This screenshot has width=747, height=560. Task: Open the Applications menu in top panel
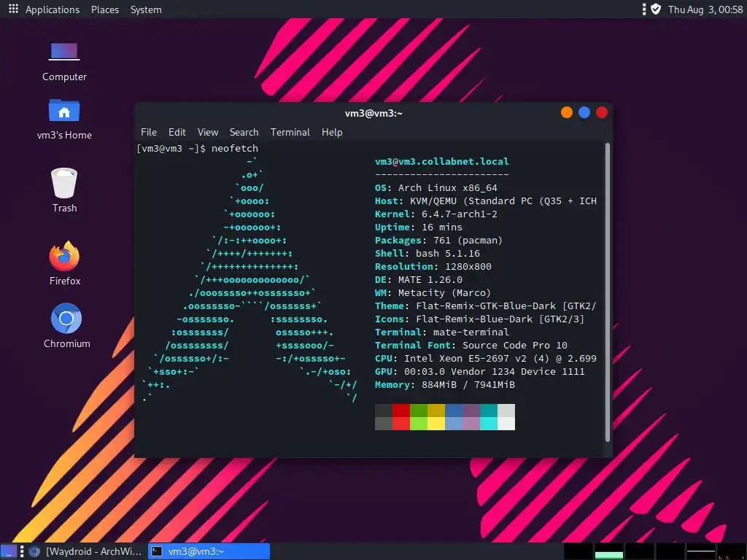pos(53,9)
